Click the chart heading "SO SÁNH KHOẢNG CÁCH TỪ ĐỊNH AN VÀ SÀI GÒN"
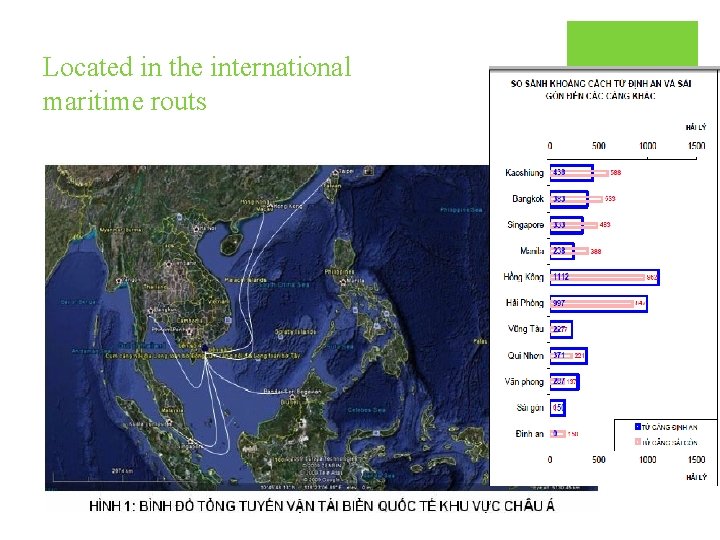Image resolution: width=720 pixels, height=540 pixels. [x=601, y=90]
